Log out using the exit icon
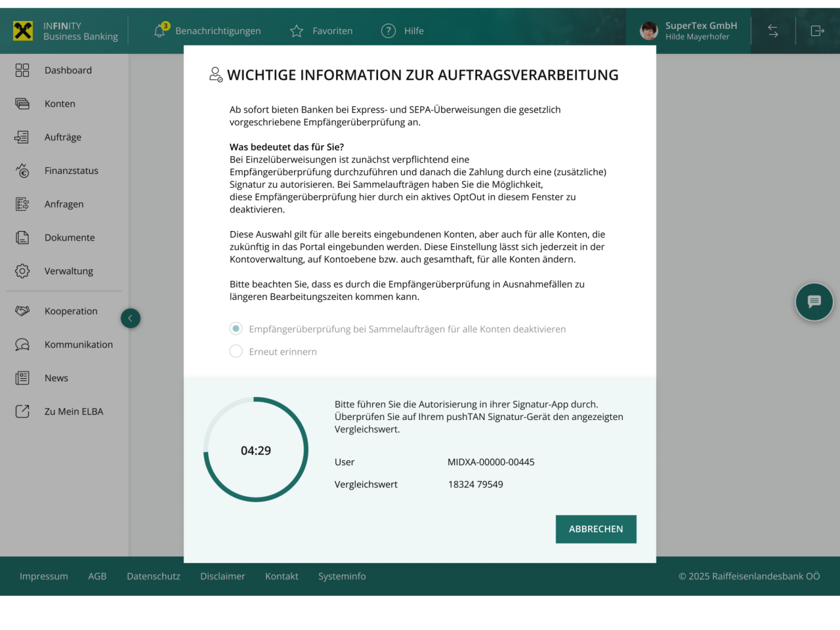The height and width of the screenshot is (630, 840). point(817,31)
